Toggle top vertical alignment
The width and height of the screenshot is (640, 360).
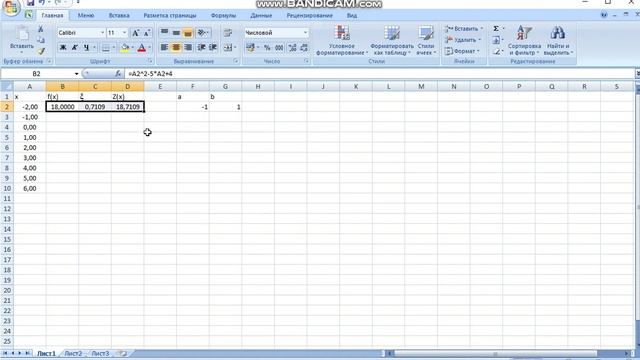point(164,33)
